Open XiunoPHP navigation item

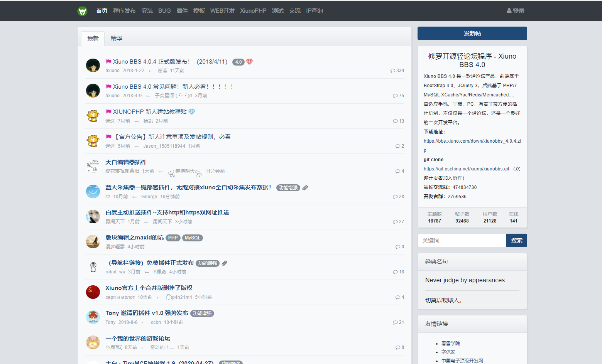pos(253,11)
